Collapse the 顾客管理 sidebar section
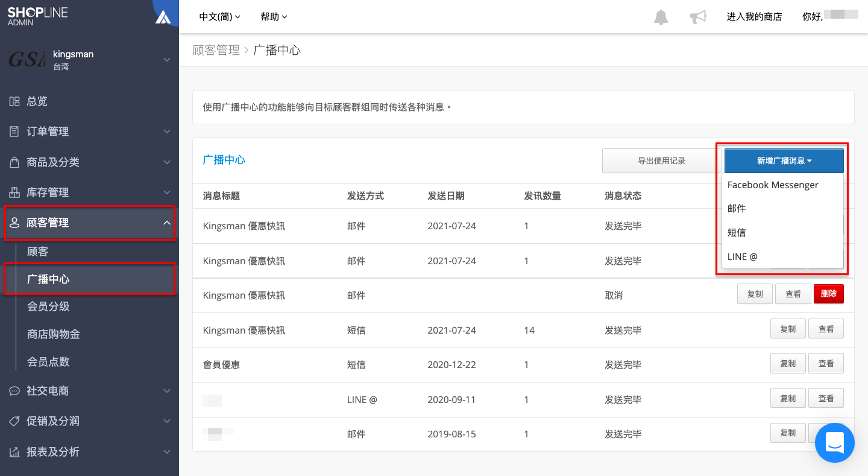The width and height of the screenshot is (868, 476). [x=89, y=223]
